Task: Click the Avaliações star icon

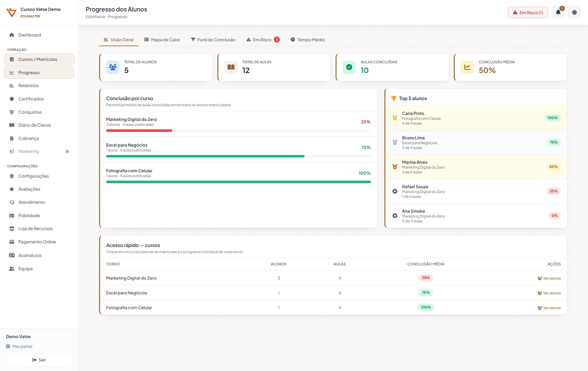Action: click(x=12, y=189)
